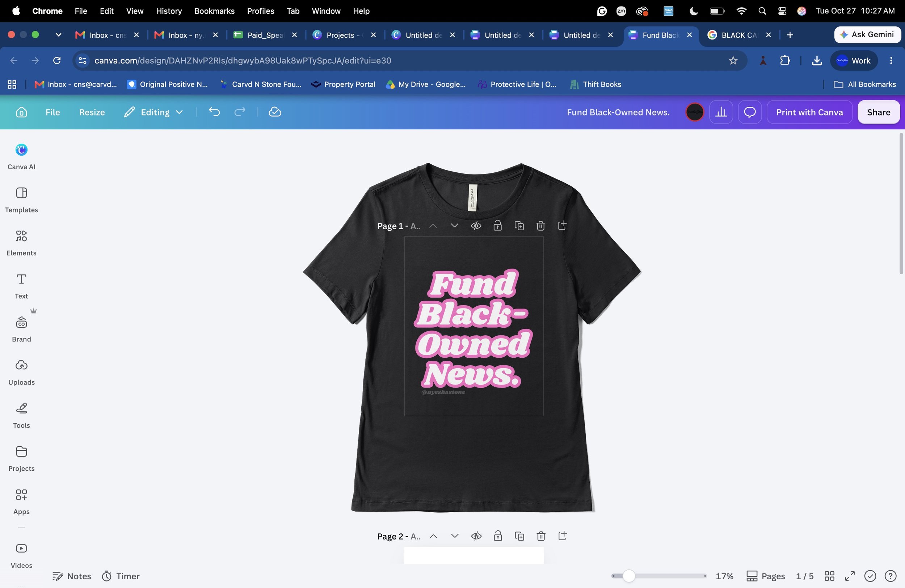The width and height of the screenshot is (905, 588).
Task: Hide Page 1 with eye icon
Action: click(x=476, y=226)
